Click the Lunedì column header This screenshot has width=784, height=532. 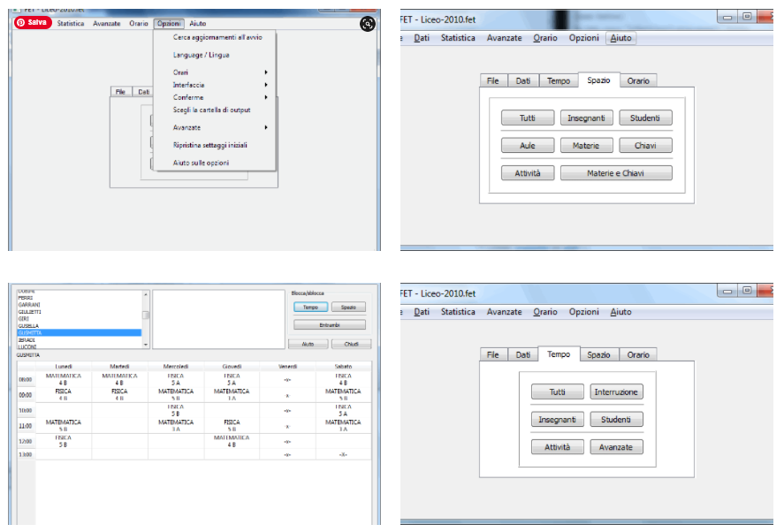(x=64, y=366)
